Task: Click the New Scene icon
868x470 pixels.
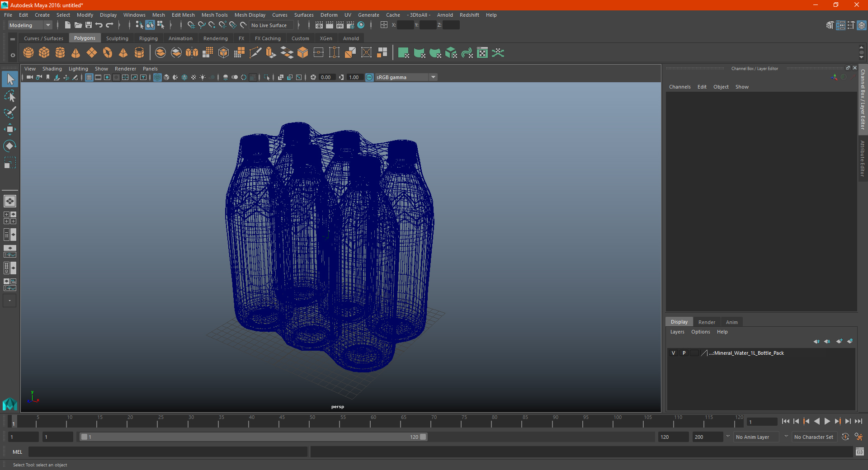Action: (x=68, y=25)
